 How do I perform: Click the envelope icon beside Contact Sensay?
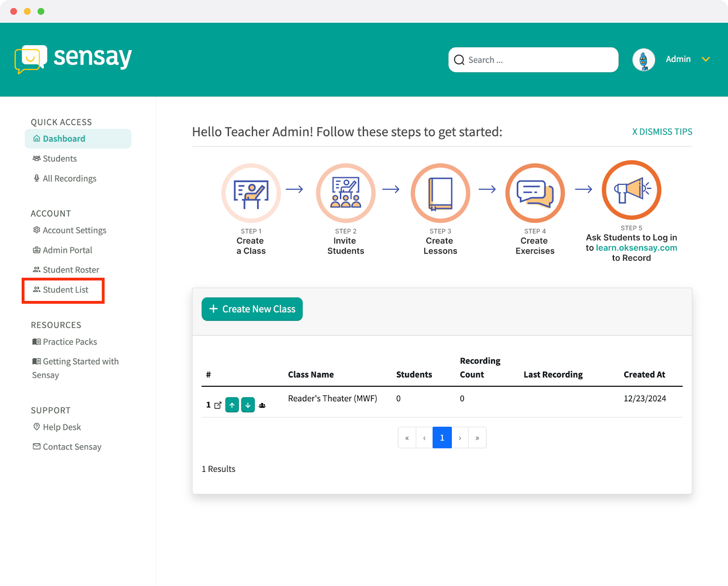click(37, 446)
